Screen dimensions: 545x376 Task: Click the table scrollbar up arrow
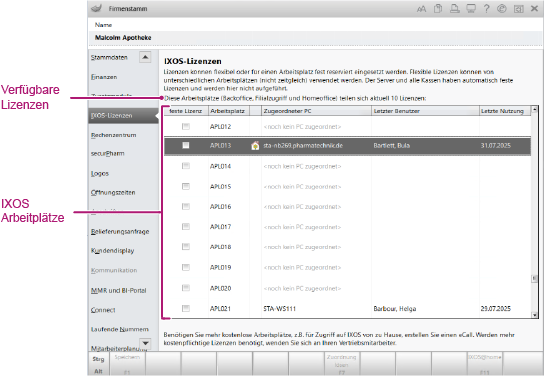(535, 109)
